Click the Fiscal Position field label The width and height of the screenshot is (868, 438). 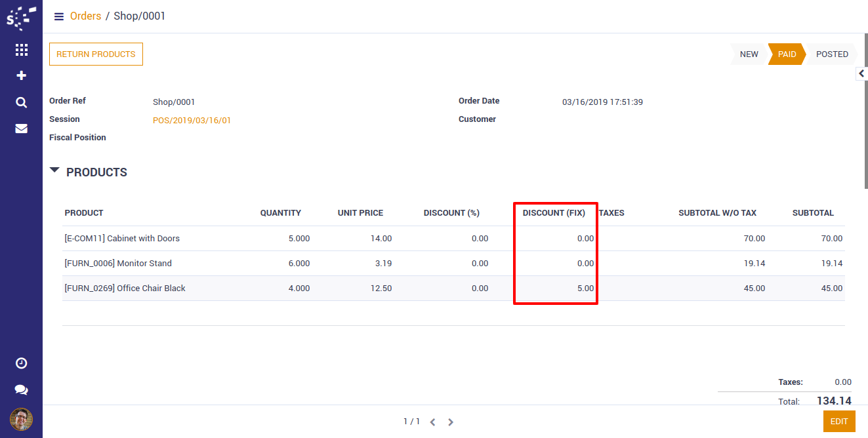click(77, 138)
